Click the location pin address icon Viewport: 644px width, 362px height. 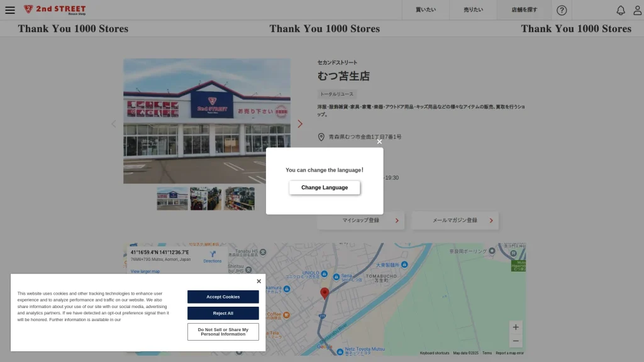pos(321,137)
